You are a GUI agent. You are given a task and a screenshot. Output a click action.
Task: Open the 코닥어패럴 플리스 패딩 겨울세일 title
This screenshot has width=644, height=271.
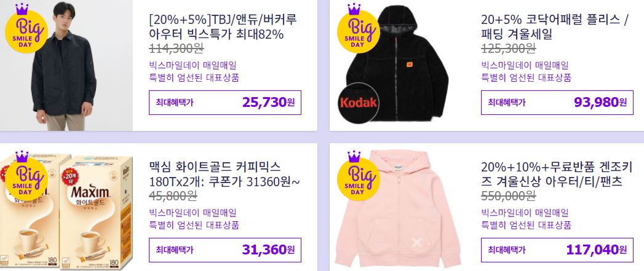coord(555,26)
